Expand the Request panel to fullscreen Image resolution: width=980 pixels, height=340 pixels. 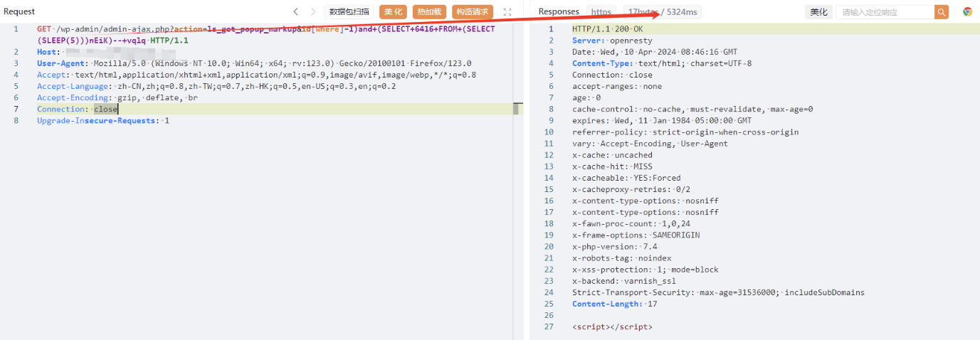(x=507, y=11)
